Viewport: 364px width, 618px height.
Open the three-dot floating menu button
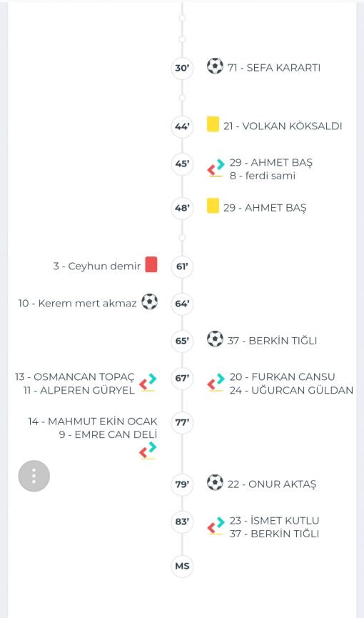pyautogui.click(x=34, y=476)
